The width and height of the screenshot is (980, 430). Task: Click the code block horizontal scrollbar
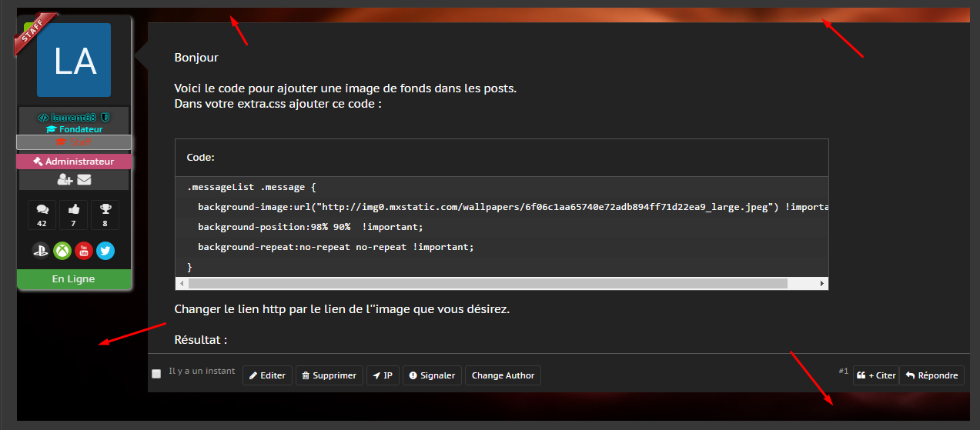487,284
